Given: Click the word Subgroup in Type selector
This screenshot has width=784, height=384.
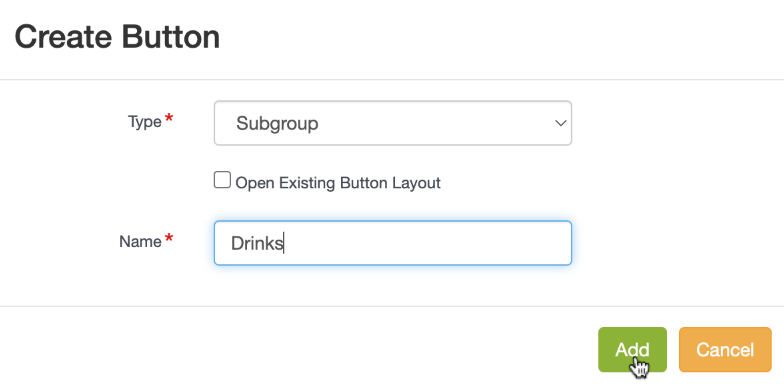Looking at the screenshot, I should tap(277, 123).
